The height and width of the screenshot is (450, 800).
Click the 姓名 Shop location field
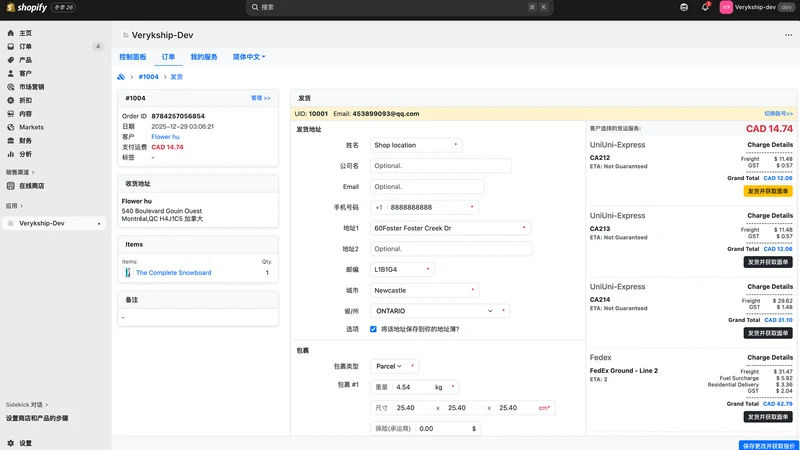coord(416,145)
